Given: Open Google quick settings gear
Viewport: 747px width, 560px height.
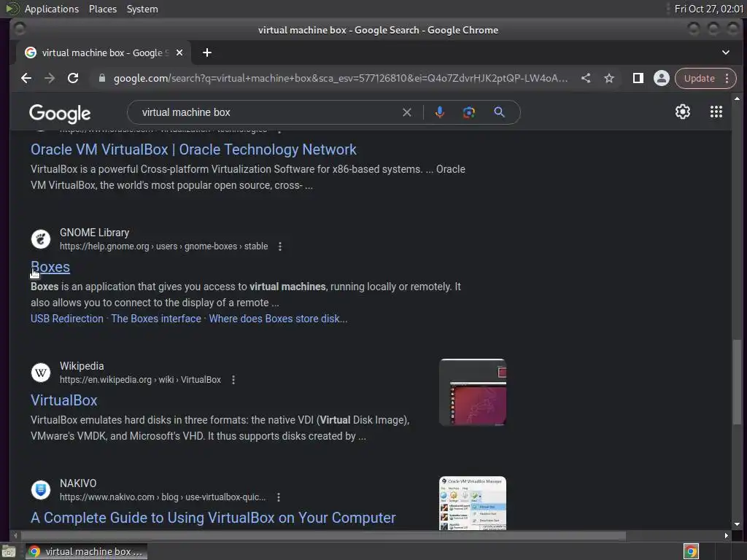Looking at the screenshot, I should pos(683,112).
